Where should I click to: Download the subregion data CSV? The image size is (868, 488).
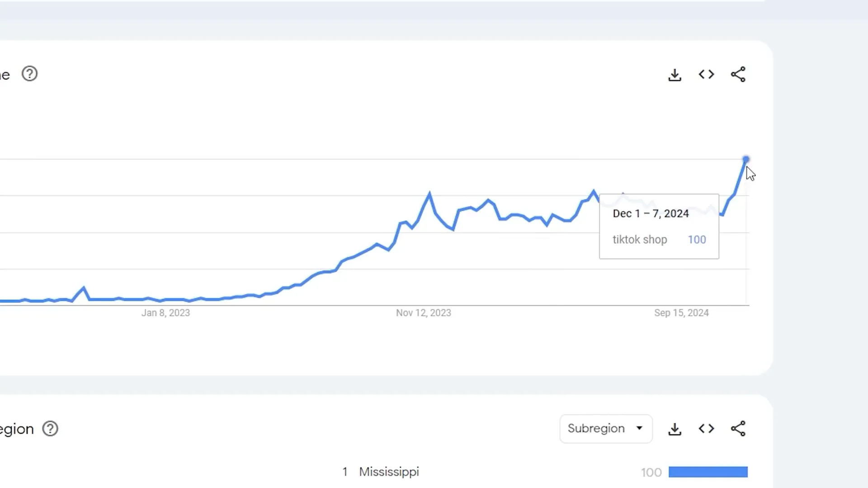[675, 429]
